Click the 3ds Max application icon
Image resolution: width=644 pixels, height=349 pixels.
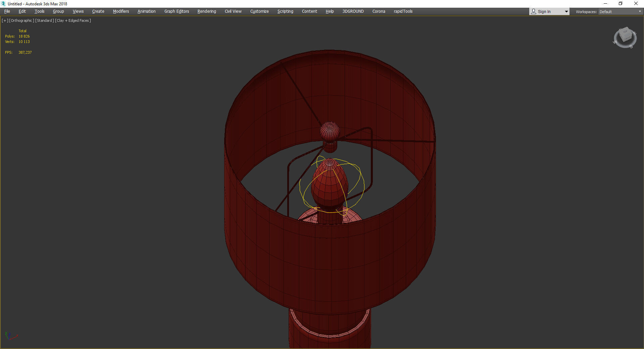(4, 4)
